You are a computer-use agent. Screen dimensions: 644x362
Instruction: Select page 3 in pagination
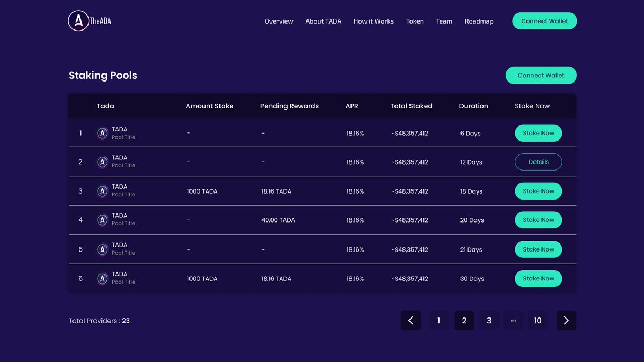coord(489,321)
